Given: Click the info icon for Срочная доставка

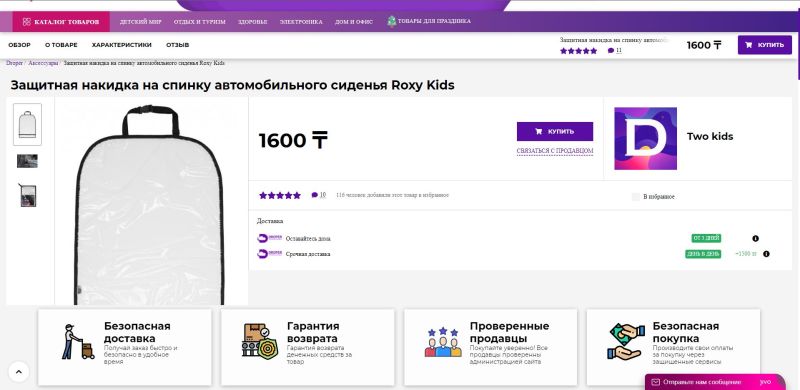Looking at the screenshot, I should tap(766, 254).
